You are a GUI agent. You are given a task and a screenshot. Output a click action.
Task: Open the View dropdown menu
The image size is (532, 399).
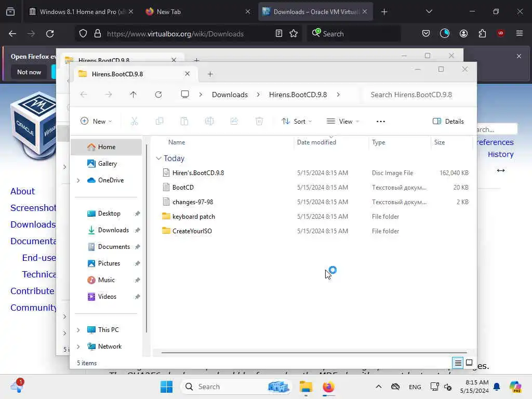tap(343, 121)
